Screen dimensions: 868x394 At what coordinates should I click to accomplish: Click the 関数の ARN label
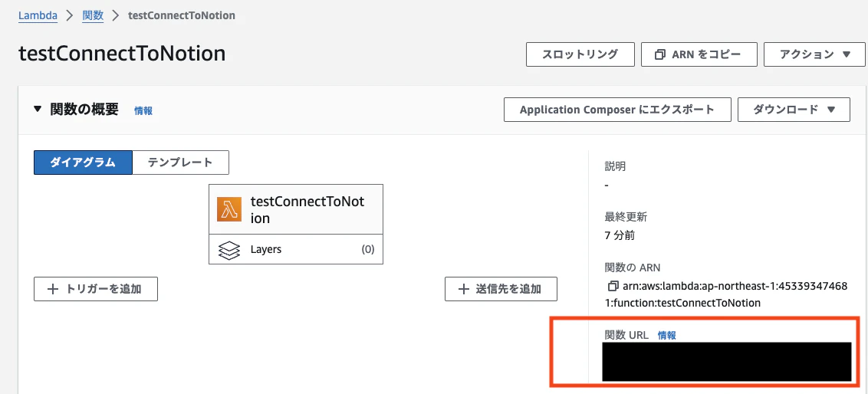[633, 268]
